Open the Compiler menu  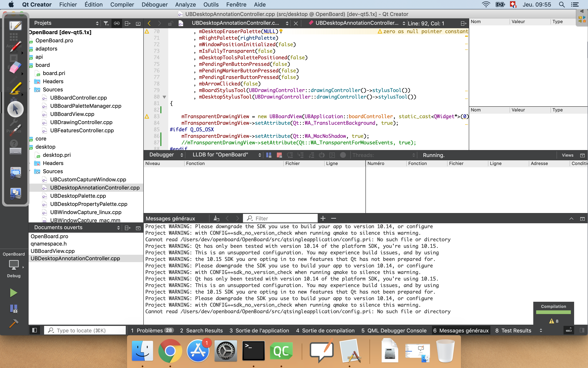122,4
